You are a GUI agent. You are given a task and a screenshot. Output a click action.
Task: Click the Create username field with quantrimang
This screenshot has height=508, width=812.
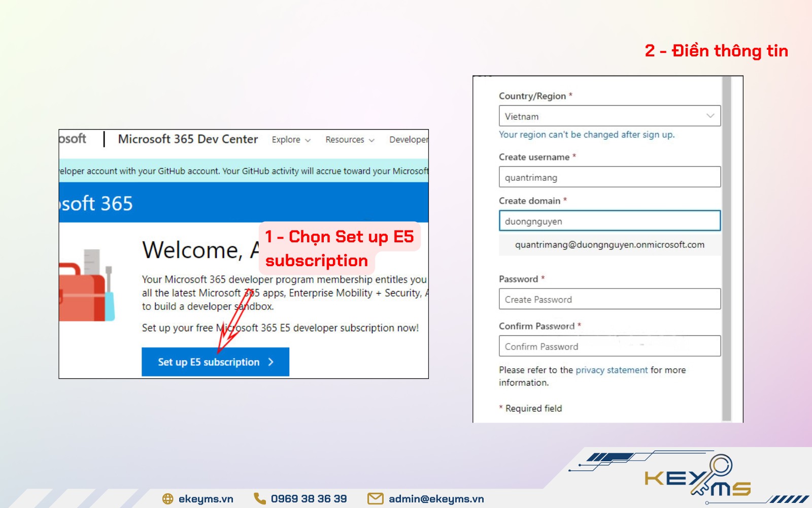coord(610,177)
